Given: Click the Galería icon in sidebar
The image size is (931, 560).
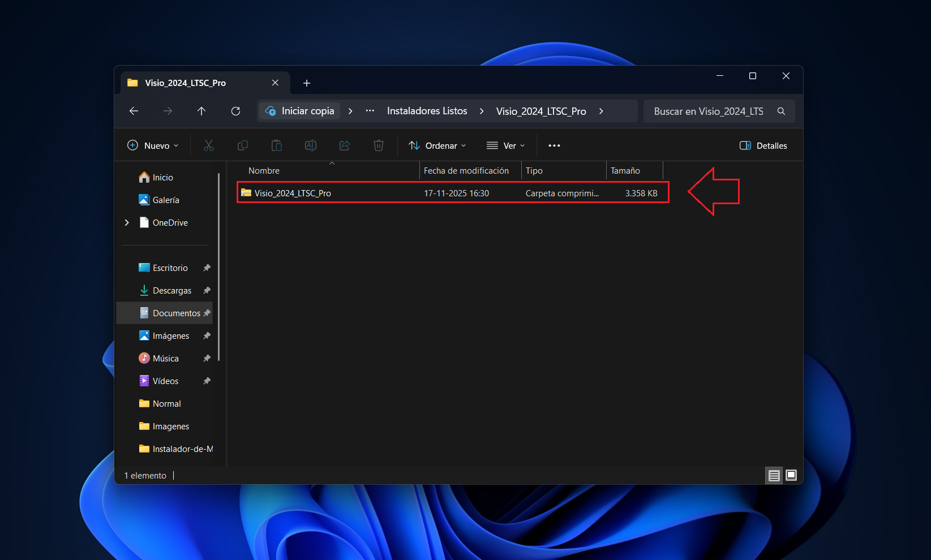Looking at the screenshot, I should point(144,200).
